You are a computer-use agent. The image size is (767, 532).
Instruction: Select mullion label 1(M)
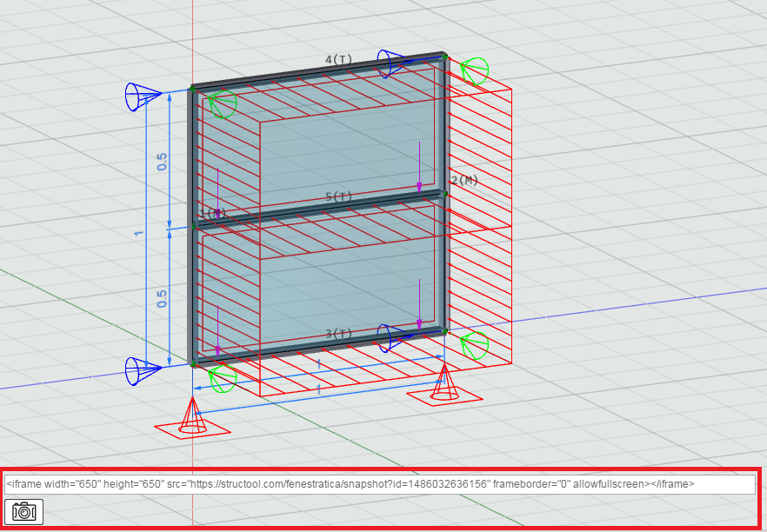212,213
